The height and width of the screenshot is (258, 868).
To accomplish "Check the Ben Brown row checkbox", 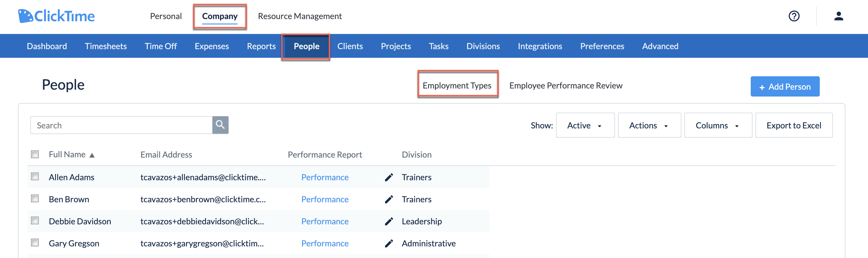I will [35, 198].
